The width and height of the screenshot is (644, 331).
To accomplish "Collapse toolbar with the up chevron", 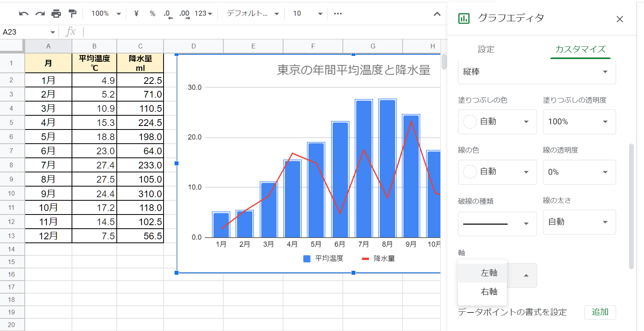I will [437, 14].
